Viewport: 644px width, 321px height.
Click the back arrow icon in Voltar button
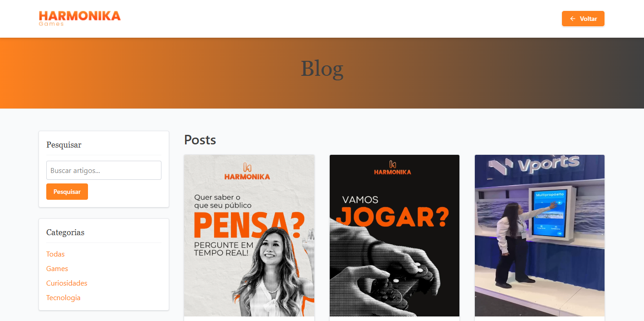573,19
